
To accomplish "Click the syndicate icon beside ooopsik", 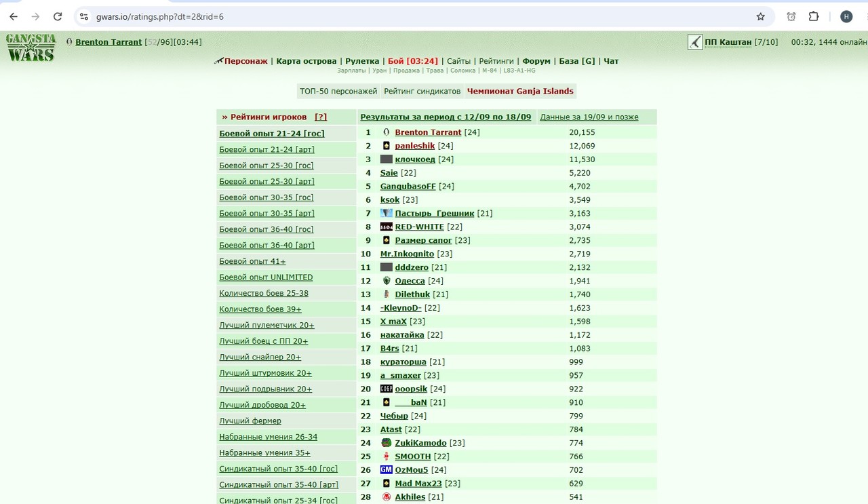I will point(387,389).
